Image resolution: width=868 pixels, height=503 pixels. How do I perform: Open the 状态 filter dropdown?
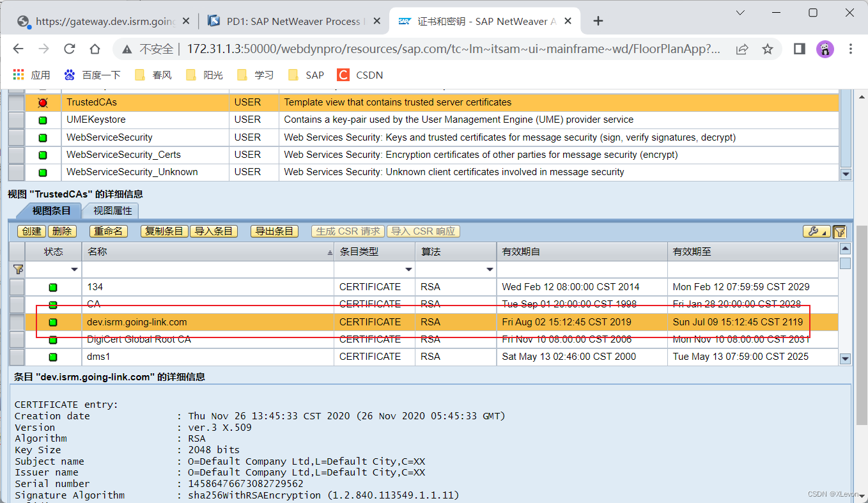(x=75, y=270)
